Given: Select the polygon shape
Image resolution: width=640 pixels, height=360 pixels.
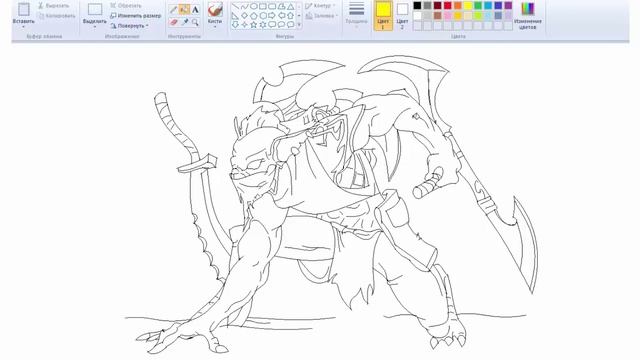Looking at the screenshot, I should pos(282,7).
